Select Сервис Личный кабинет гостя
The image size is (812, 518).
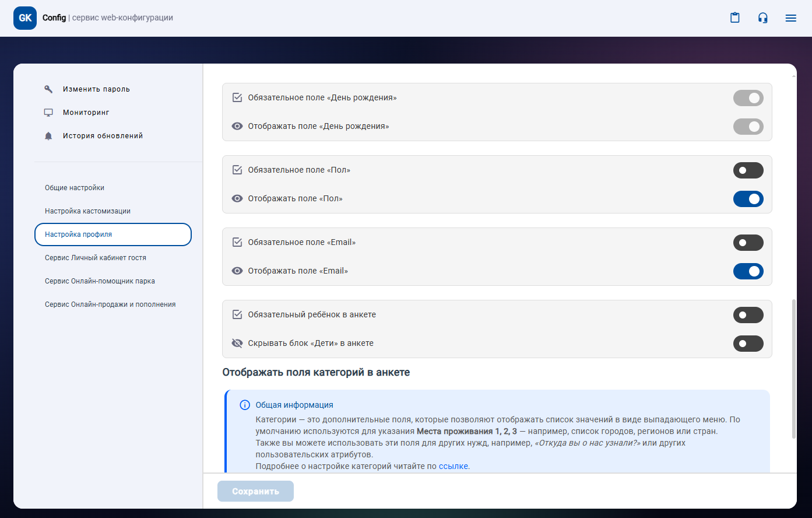point(96,258)
